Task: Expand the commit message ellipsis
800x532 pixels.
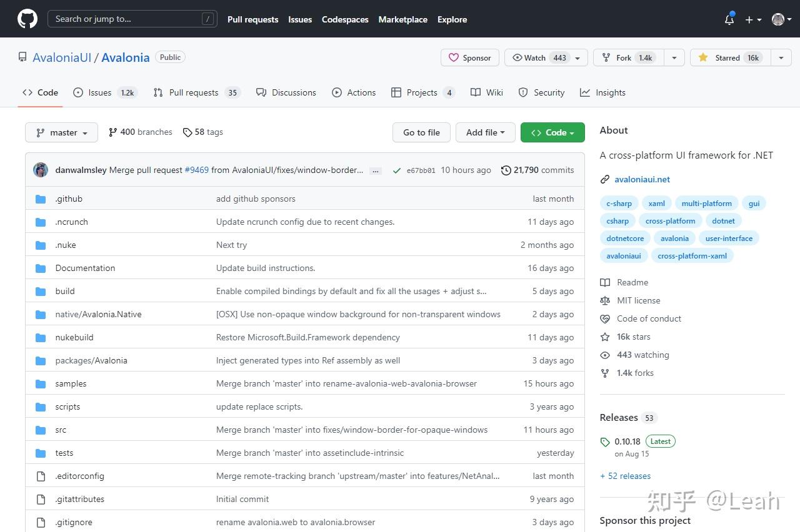Action: [x=376, y=170]
